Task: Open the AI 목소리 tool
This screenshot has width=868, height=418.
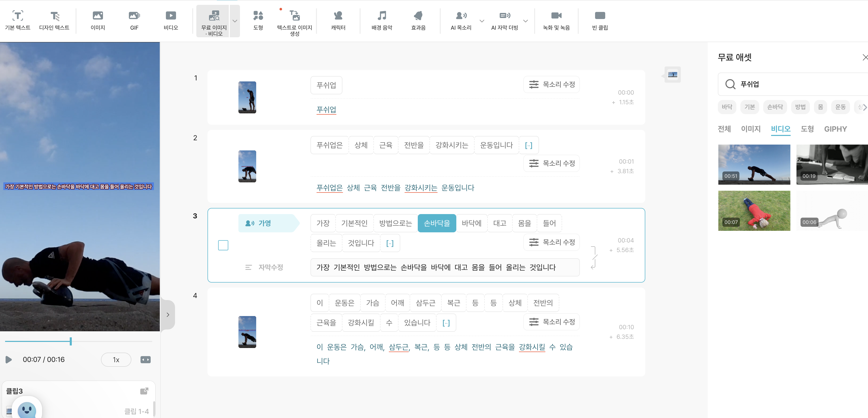Action: [461, 21]
